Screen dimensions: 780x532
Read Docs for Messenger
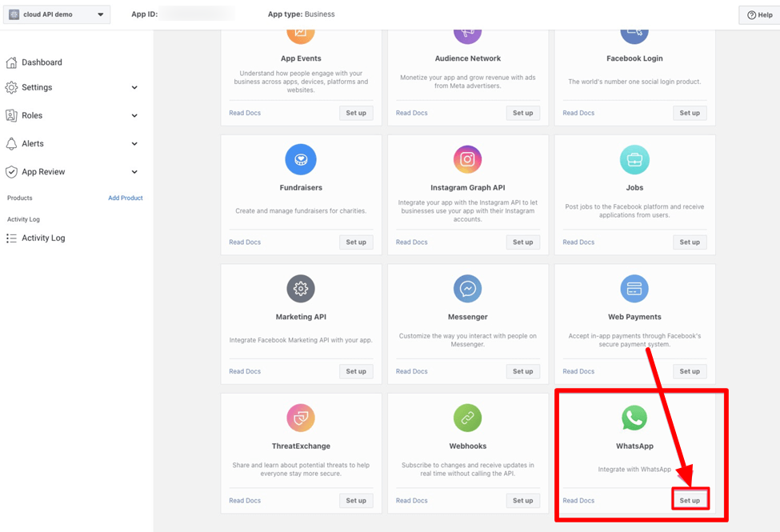[x=411, y=371]
